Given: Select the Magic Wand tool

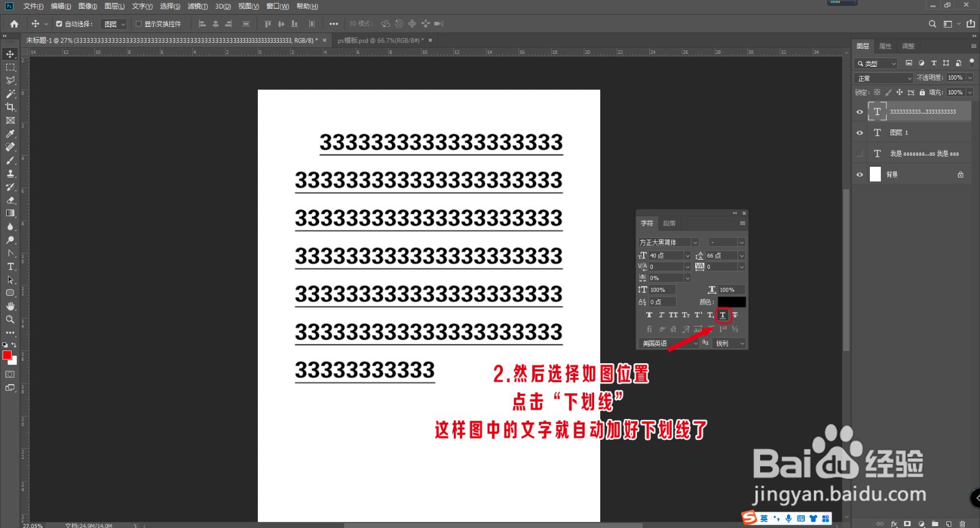Looking at the screenshot, I should 10,94.
